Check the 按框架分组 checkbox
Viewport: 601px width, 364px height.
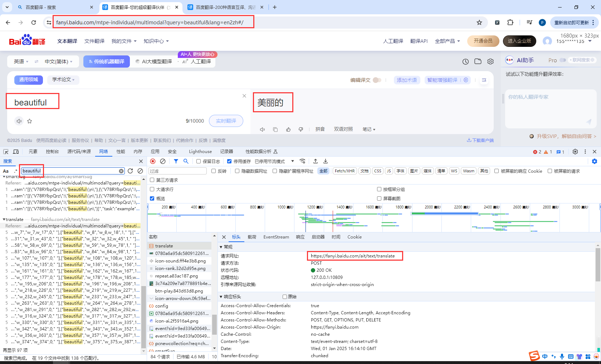[379, 189]
